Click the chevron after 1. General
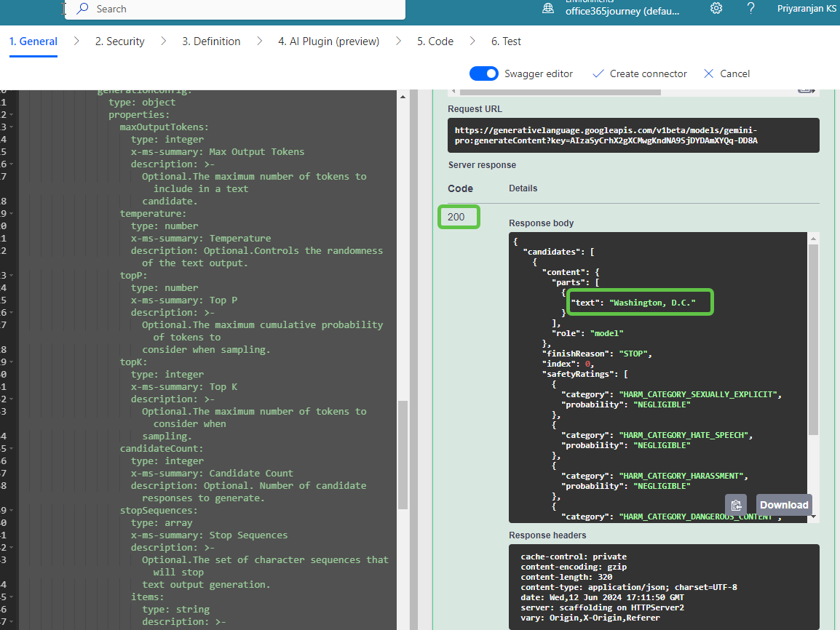Screen dimensions: 840x630 pyautogui.click(x=76, y=41)
